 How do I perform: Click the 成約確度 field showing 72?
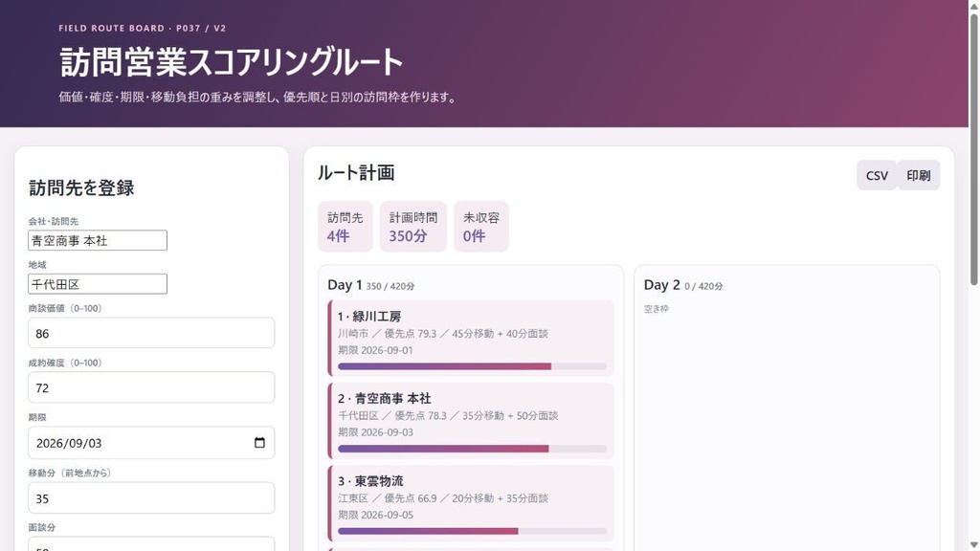coord(151,387)
